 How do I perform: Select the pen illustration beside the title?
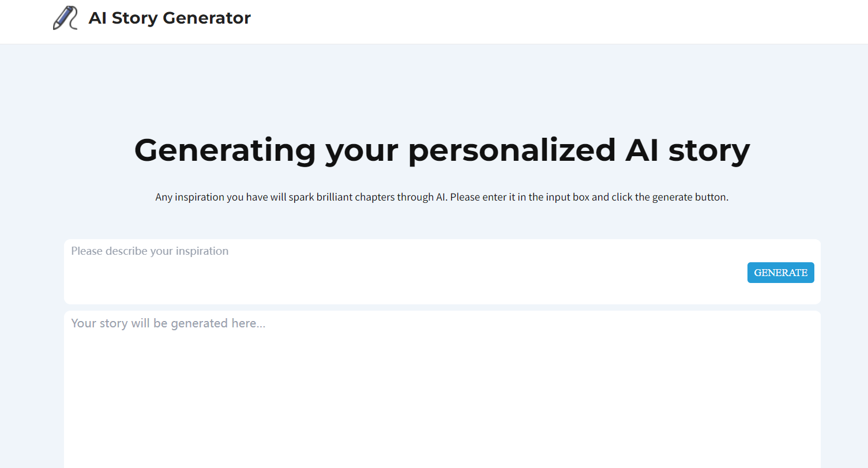click(65, 18)
